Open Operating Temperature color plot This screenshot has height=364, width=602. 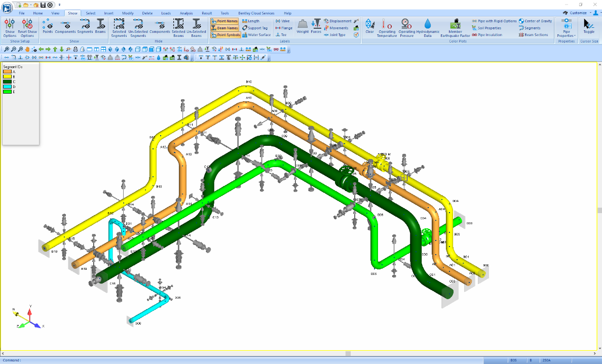(x=387, y=28)
